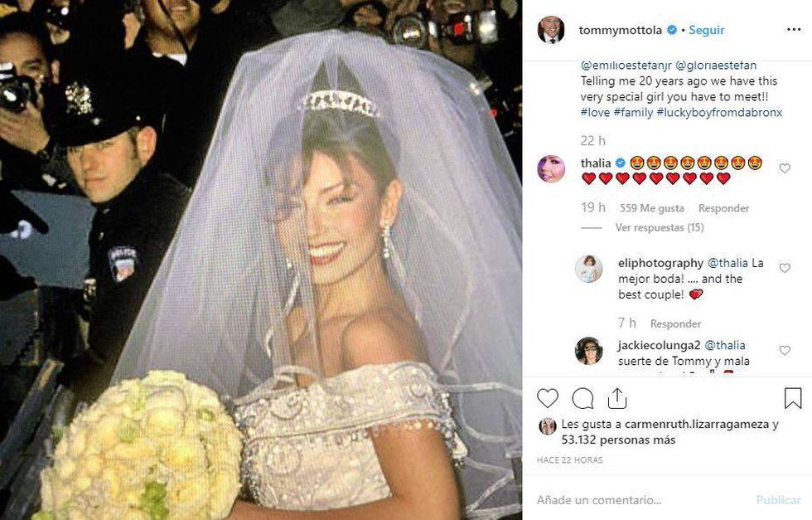Image resolution: width=812 pixels, height=520 pixels.
Task: Focus the Añade un comentario field
Action: pyautogui.click(x=642, y=500)
